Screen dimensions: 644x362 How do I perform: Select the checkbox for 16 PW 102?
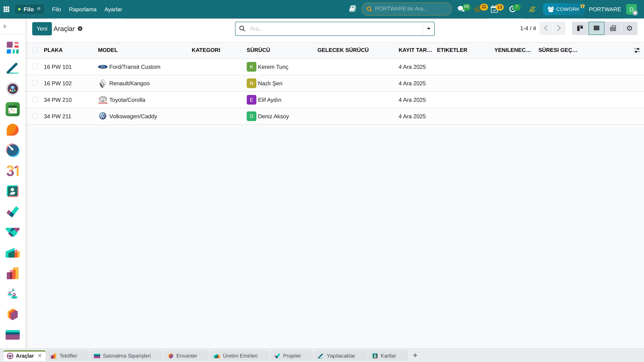tap(35, 83)
